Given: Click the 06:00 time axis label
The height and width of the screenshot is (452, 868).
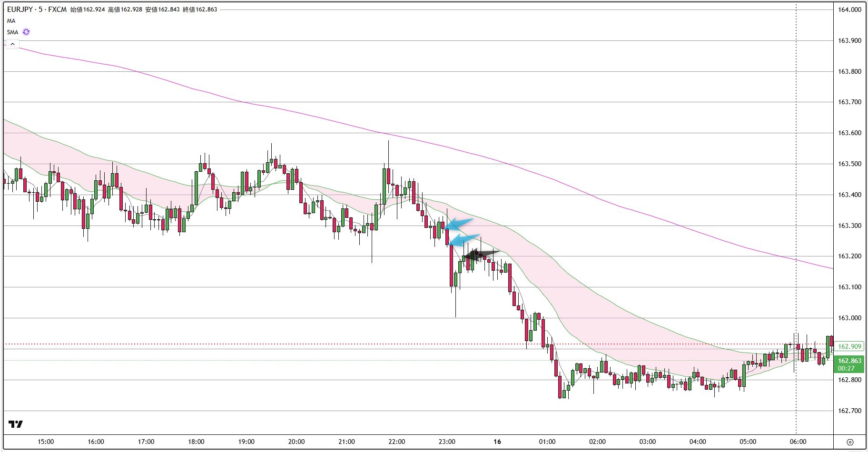Looking at the screenshot, I should (x=798, y=442).
